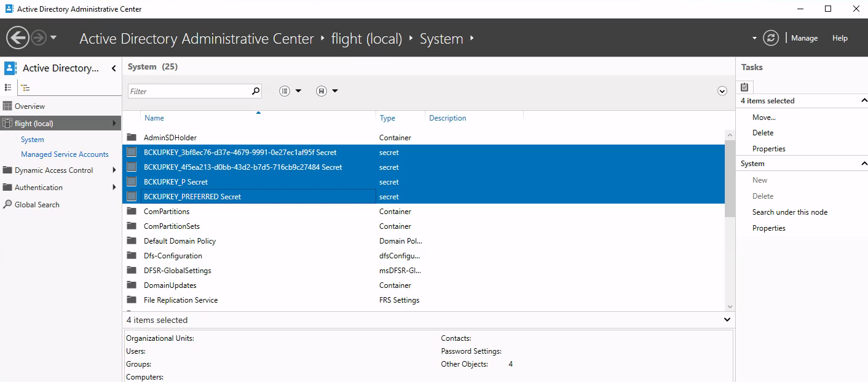Click icon of BCKUPKEY_PREFERRED Secret
Viewport: 868px width, 382px height.
pos(131,197)
